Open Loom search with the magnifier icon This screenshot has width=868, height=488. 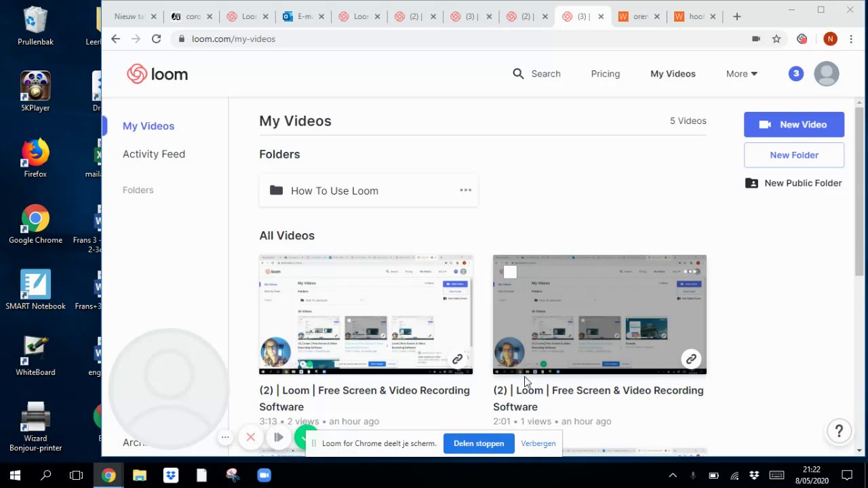[518, 74]
